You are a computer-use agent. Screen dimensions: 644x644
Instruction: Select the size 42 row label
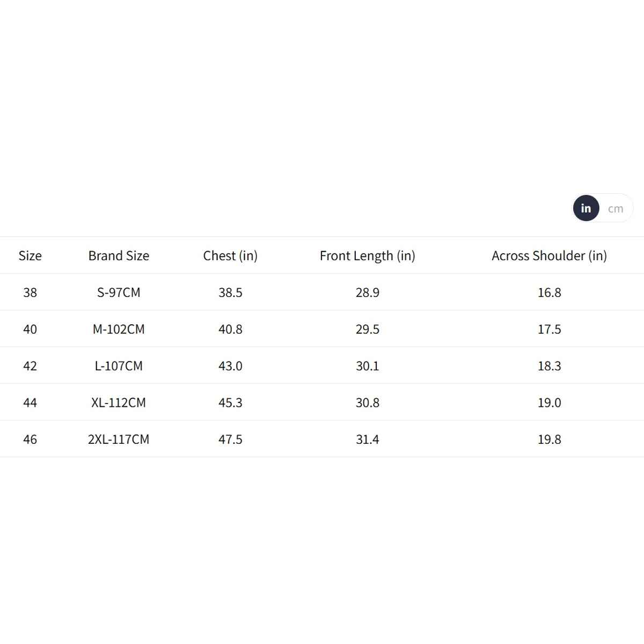tap(30, 366)
